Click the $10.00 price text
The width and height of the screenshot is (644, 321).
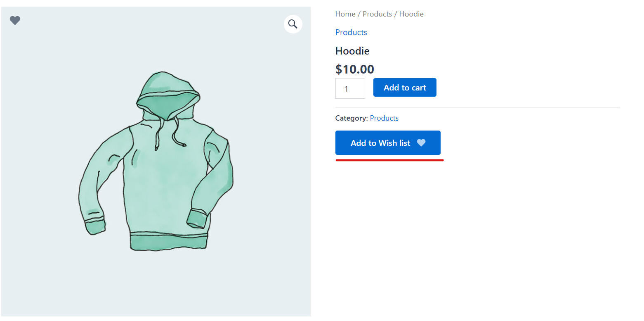pos(354,69)
